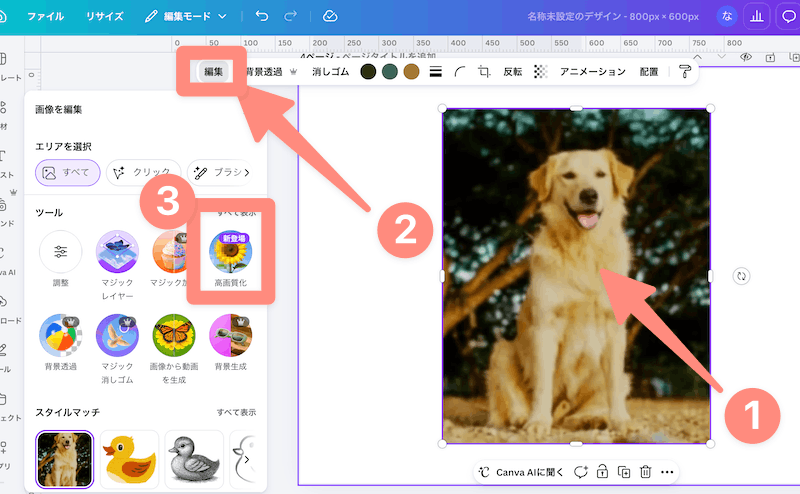This screenshot has width=800, height=494.
Task: Click 消しゴム in the image toolbar
Action: pyautogui.click(x=330, y=72)
